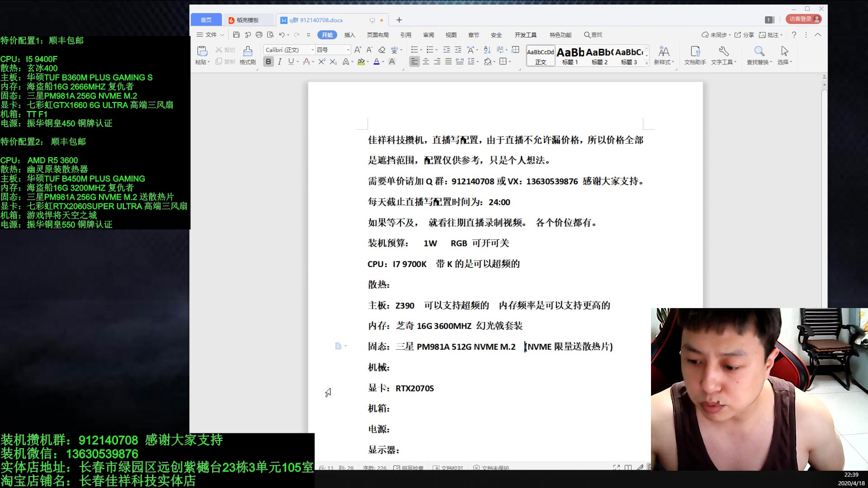Apply Subscript formatting
Screen dimensions: 868x488
(x=333, y=61)
